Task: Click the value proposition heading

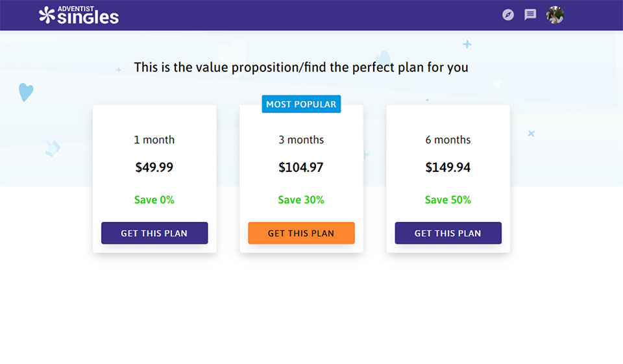Action: click(x=301, y=67)
